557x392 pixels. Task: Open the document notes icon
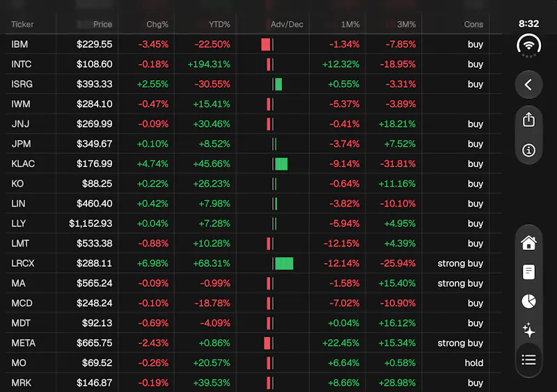pos(528,272)
